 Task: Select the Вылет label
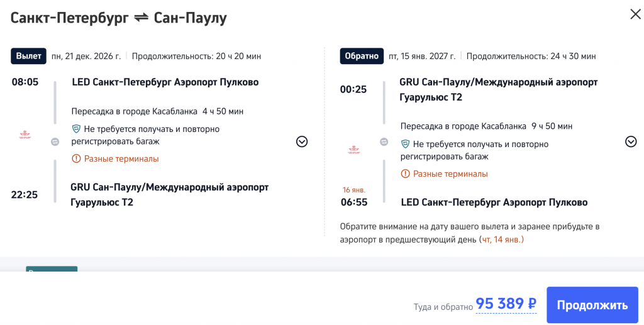tap(28, 56)
